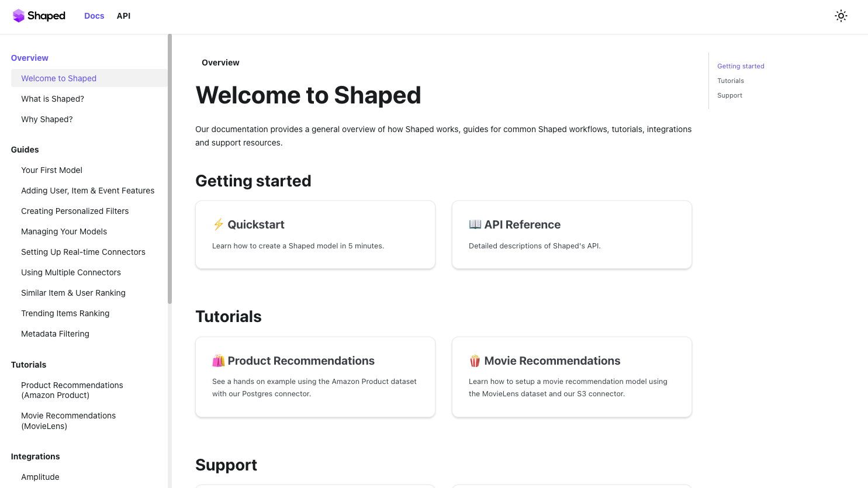Switch to the API navbar tab
The width and height of the screenshot is (868, 488).
coord(123,16)
